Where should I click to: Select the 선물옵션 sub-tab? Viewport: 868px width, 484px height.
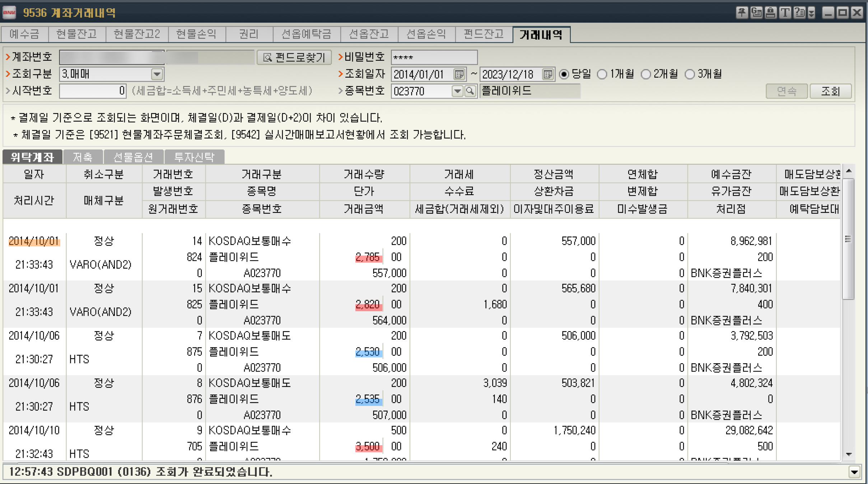pyautogui.click(x=133, y=157)
